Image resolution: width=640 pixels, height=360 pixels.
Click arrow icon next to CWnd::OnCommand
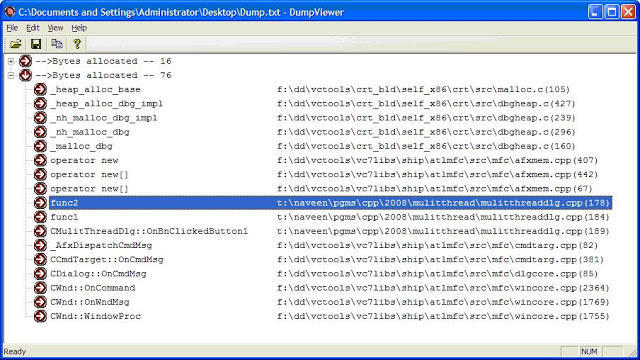(x=40, y=288)
